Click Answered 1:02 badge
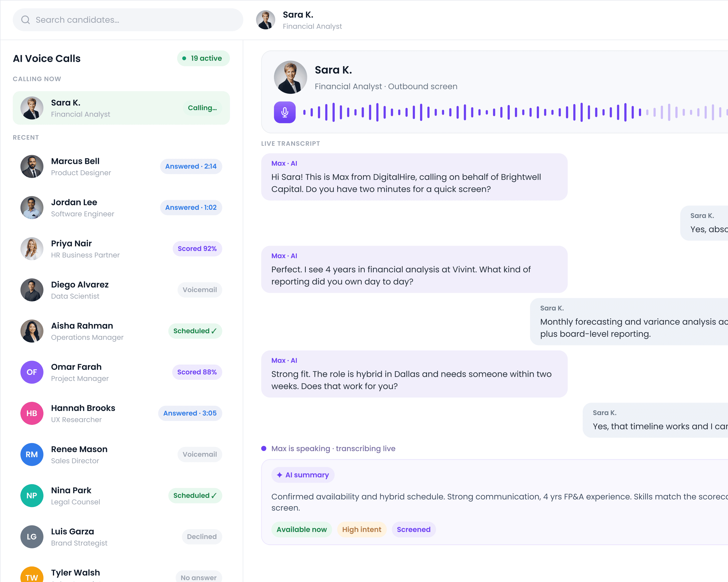Screen dimensions: 728x582 (x=191, y=208)
